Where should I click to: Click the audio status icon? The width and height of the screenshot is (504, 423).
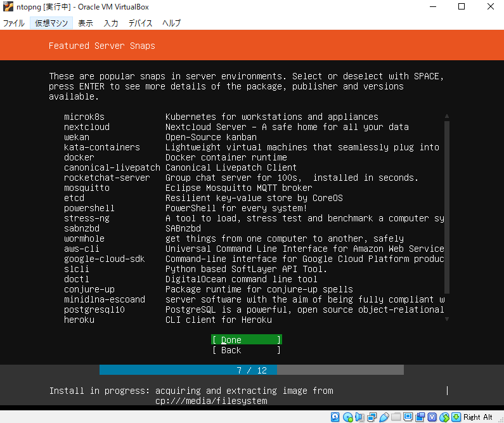pyautogui.click(x=359, y=417)
